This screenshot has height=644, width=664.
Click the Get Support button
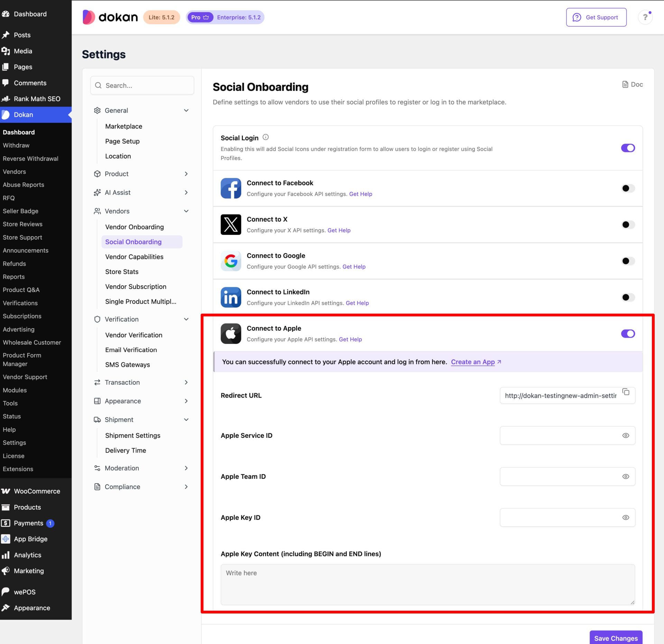click(x=596, y=17)
